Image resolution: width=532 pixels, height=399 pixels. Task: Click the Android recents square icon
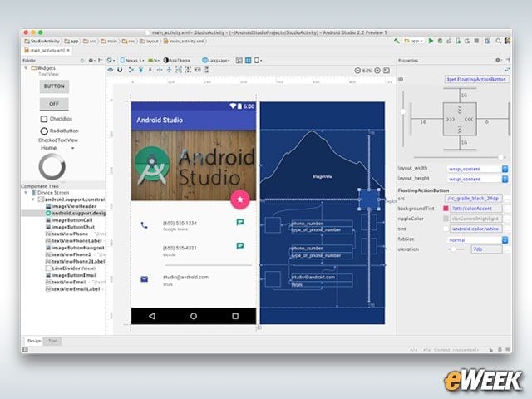(235, 316)
